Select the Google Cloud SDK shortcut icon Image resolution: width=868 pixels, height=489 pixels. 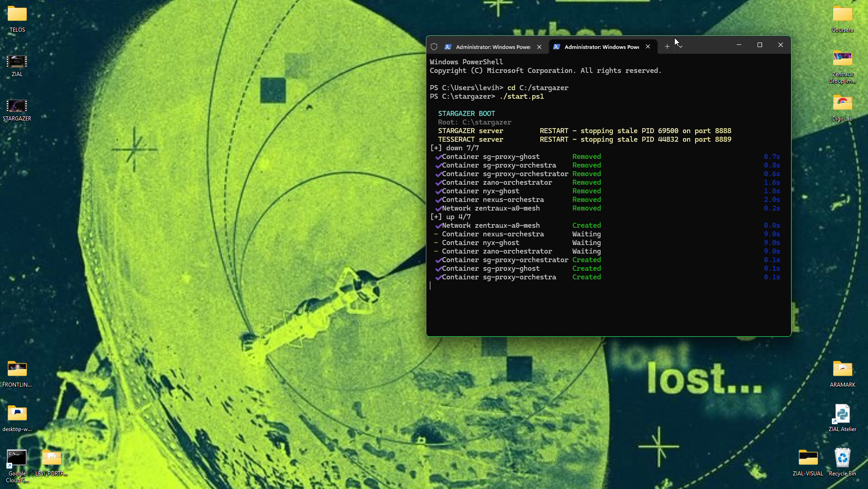[x=17, y=466]
